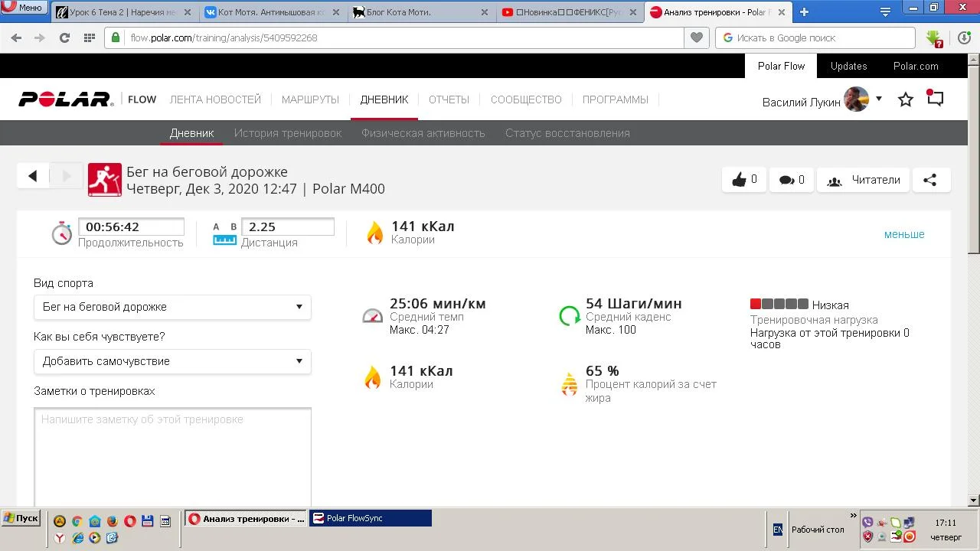The image size is (980, 551).
Task: Click the thumbs-up like button
Action: 743,180
